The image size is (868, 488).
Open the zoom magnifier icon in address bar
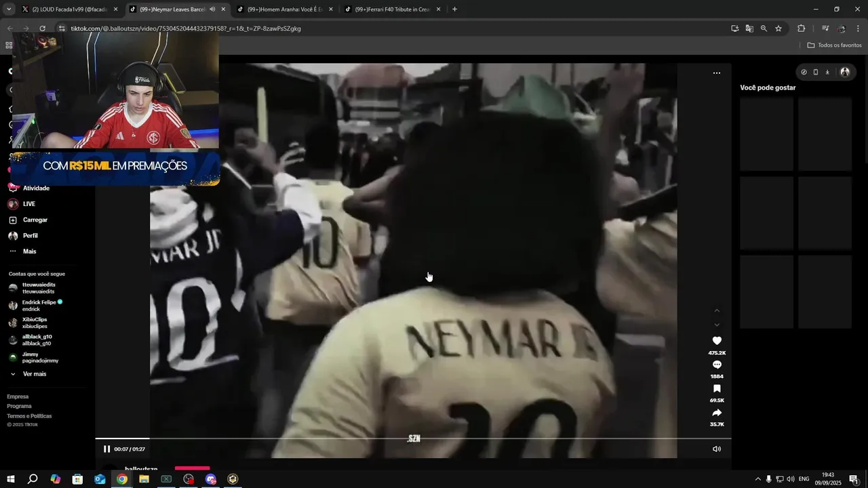point(764,28)
